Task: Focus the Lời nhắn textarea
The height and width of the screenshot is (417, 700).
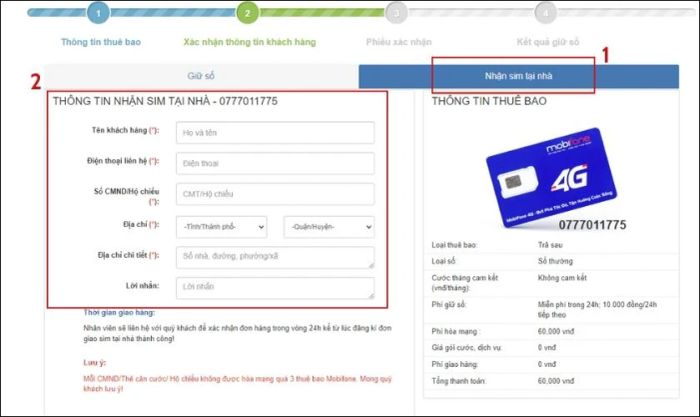Action: pos(275,288)
